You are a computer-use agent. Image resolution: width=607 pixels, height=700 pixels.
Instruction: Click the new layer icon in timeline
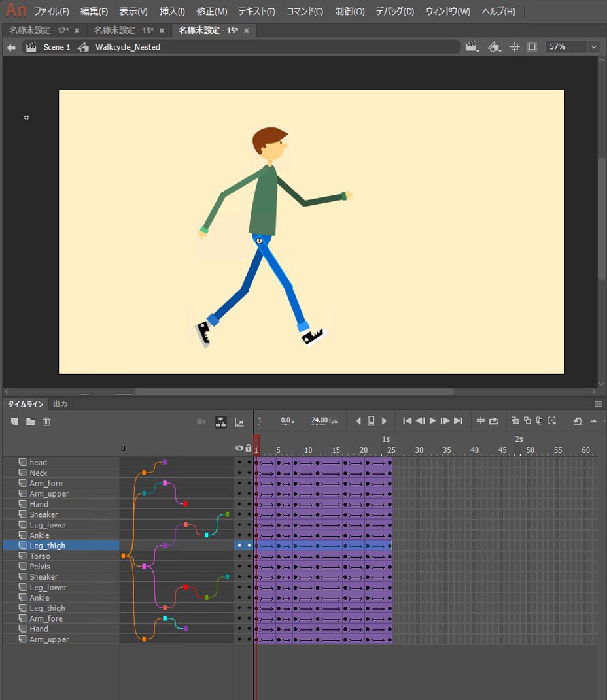[x=14, y=422]
